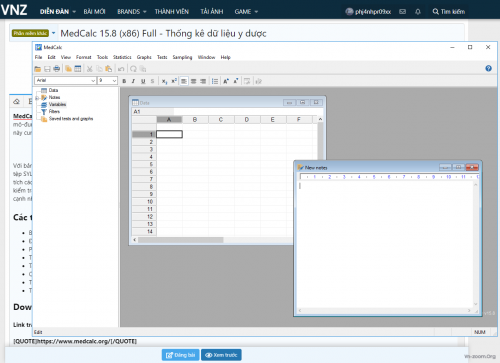Open the Format menu
Image resolution: width=500 pixels, height=363 pixels.
[x=83, y=57]
